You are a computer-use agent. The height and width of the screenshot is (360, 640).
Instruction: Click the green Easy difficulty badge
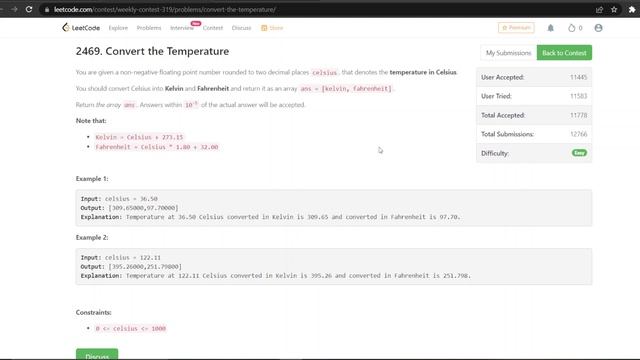click(579, 153)
